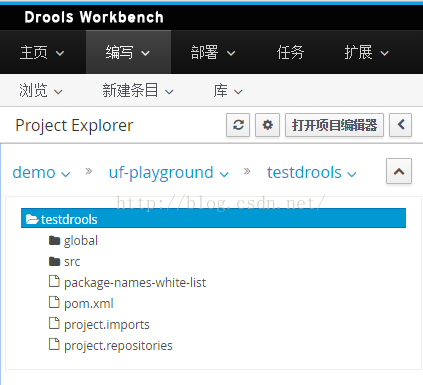
Task: Open the 扩展 menu
Action: click(x=367, y=52)
